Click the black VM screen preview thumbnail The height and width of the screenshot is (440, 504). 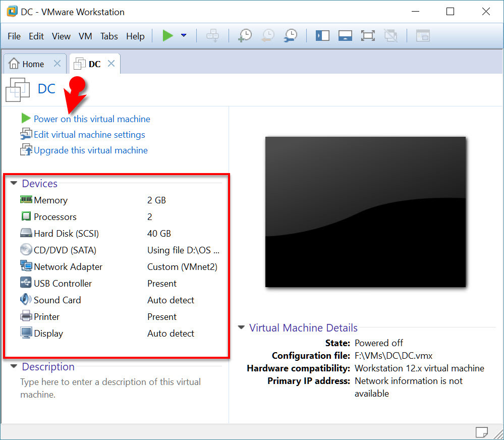[365, 212]
